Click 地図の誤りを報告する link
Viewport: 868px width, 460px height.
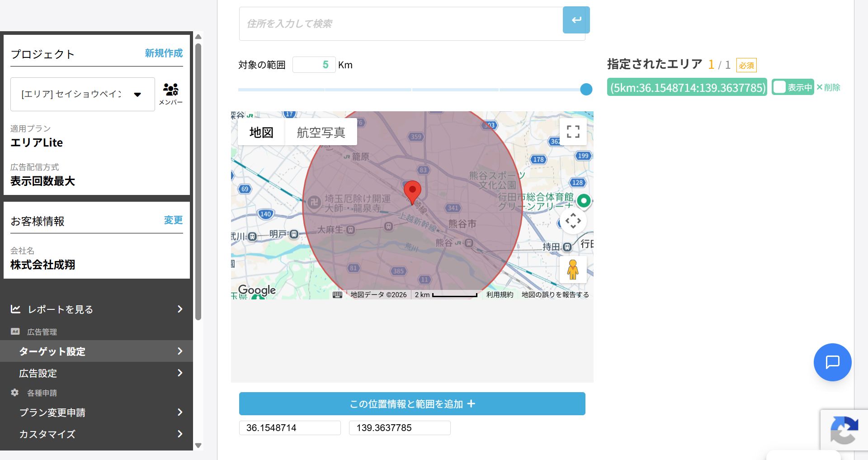(x=555, y=295)
